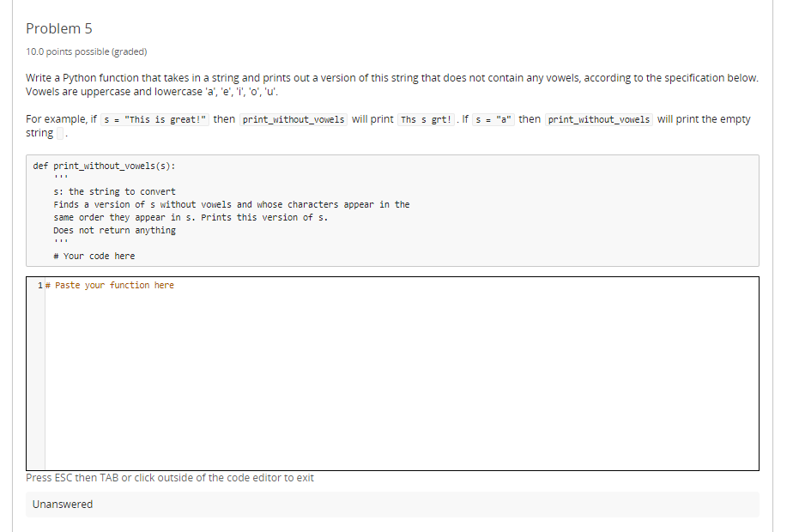Click the "# Paste your function here" comment
The image size is (805, 532).
pyautogui.click(x=114, y=285)
